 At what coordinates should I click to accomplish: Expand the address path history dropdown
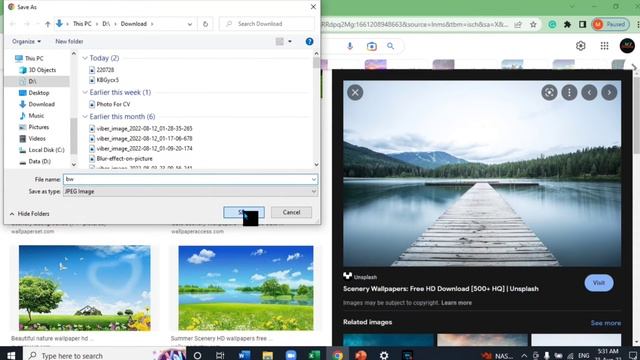tap(190, 24)
